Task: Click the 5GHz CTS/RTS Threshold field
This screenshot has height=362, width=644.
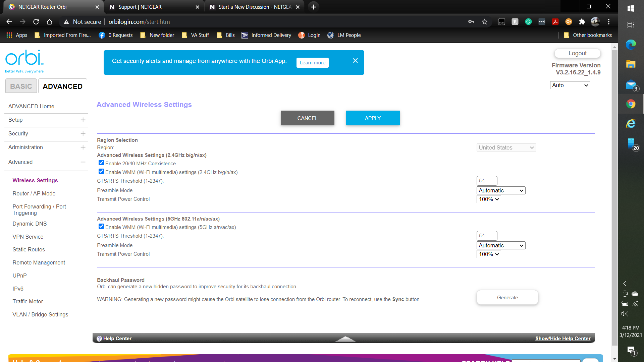Action: [x=487, y=236]
